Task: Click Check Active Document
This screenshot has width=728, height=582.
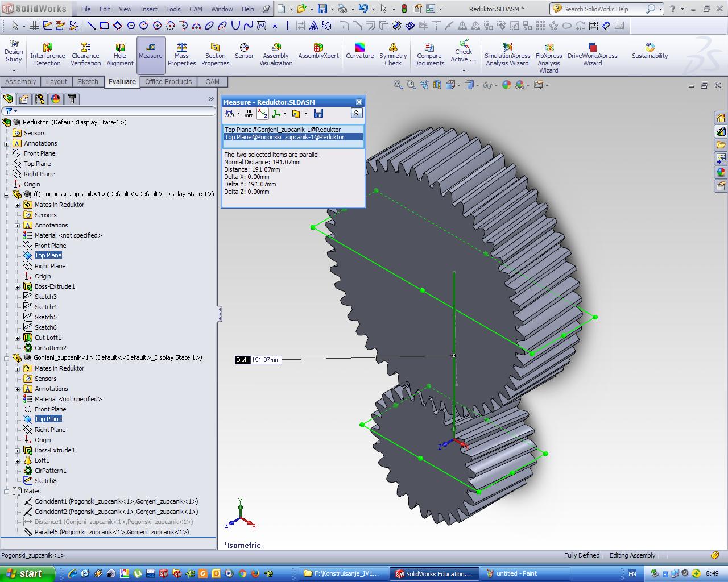Action: (464, 52)
